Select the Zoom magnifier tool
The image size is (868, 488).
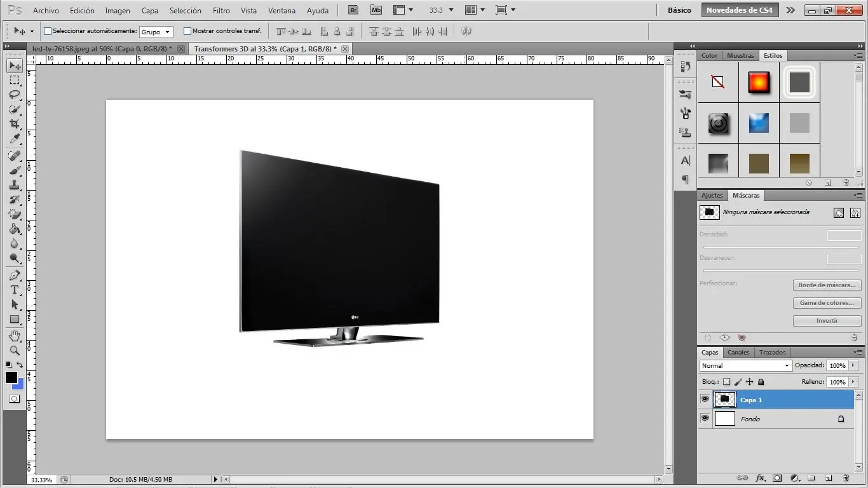[15, 350]
